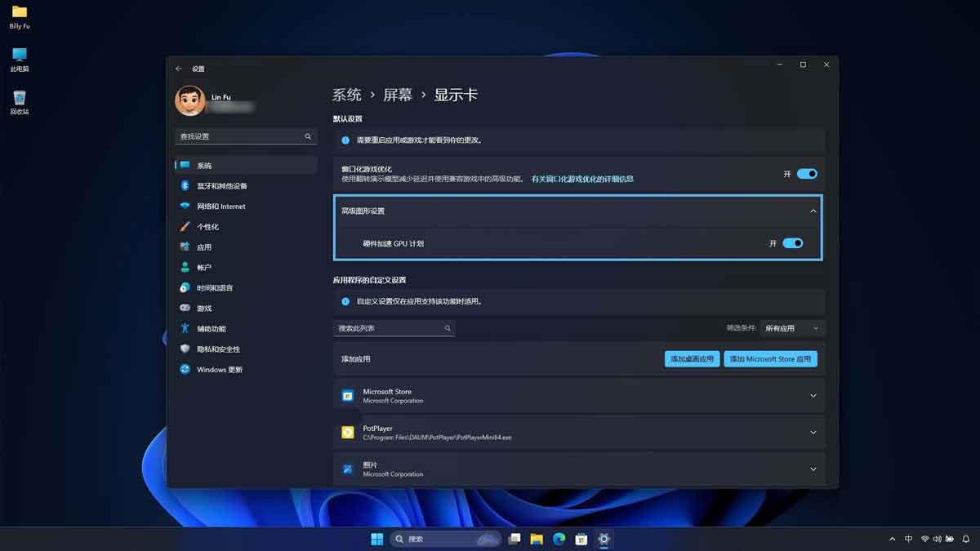
Task: Open Microsoft Edge from the taskbar
Action: [x=559, y=539]
